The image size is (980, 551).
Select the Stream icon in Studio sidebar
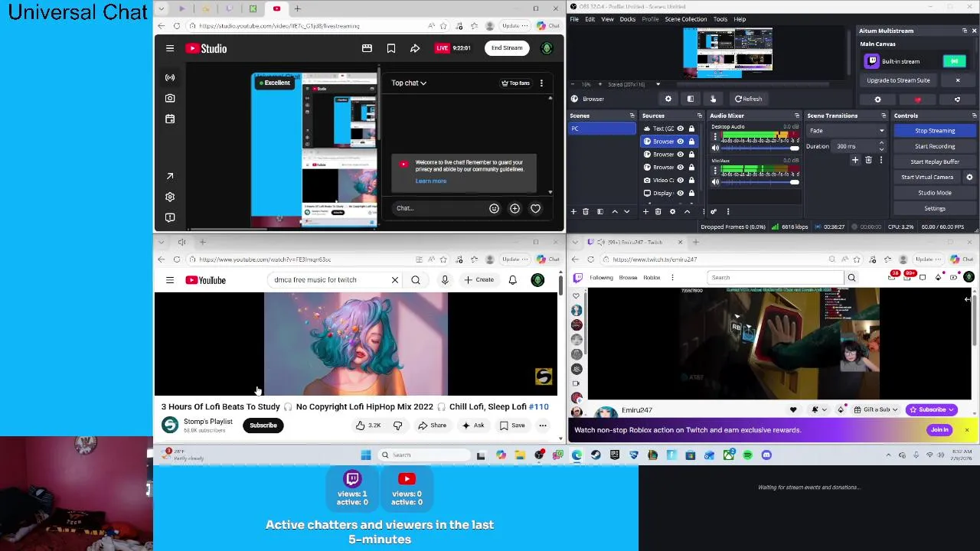point(170,77)
